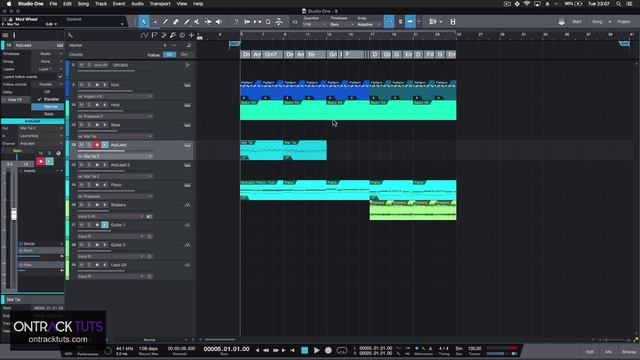Add marker with plus in Marker row
This screenshot has height=360, width=640.
[165, 45]
